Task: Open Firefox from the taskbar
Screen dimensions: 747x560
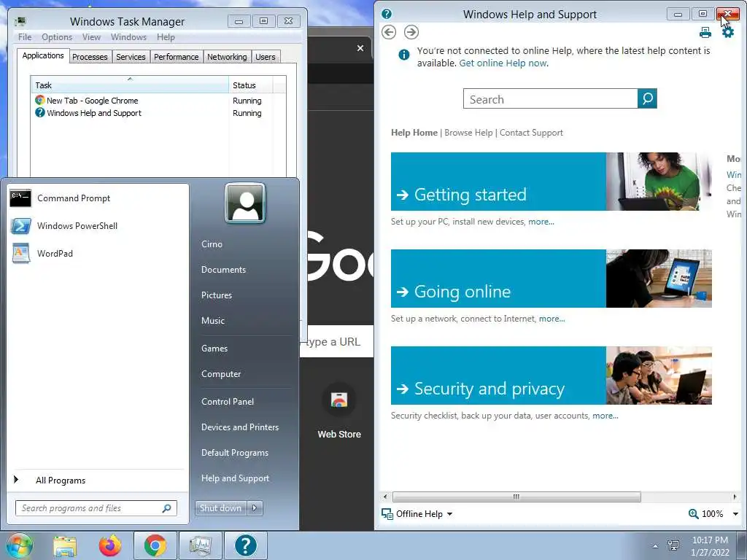Action: pyautogui.click(x=110, y=545)
